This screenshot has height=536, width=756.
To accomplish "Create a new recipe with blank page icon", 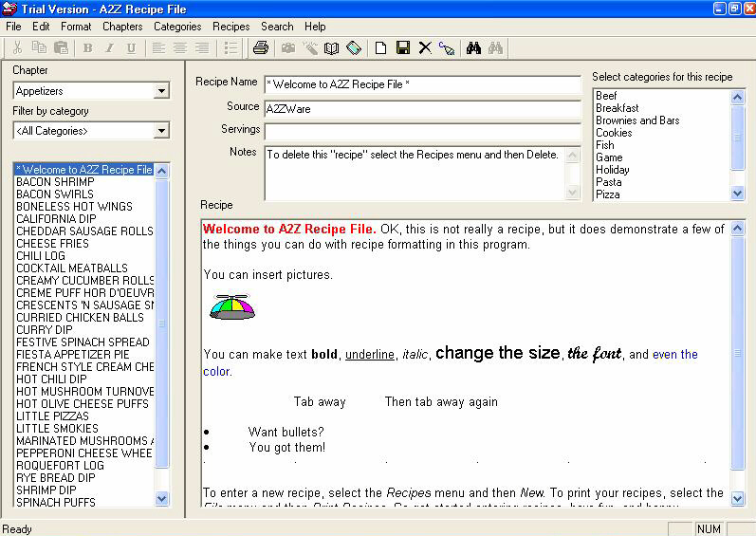I will (x=381, y=47).
